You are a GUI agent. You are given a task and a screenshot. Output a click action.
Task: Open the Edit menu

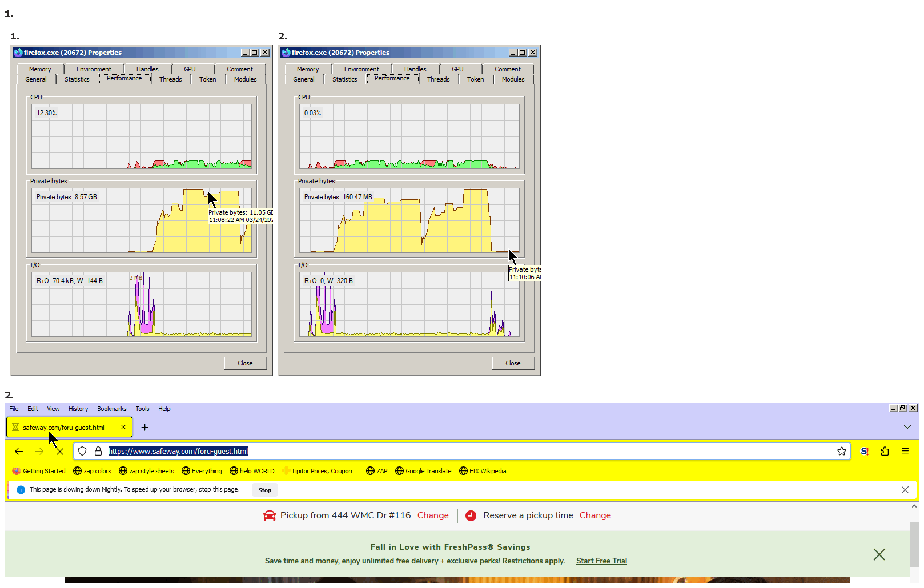(x=33, y=409)
